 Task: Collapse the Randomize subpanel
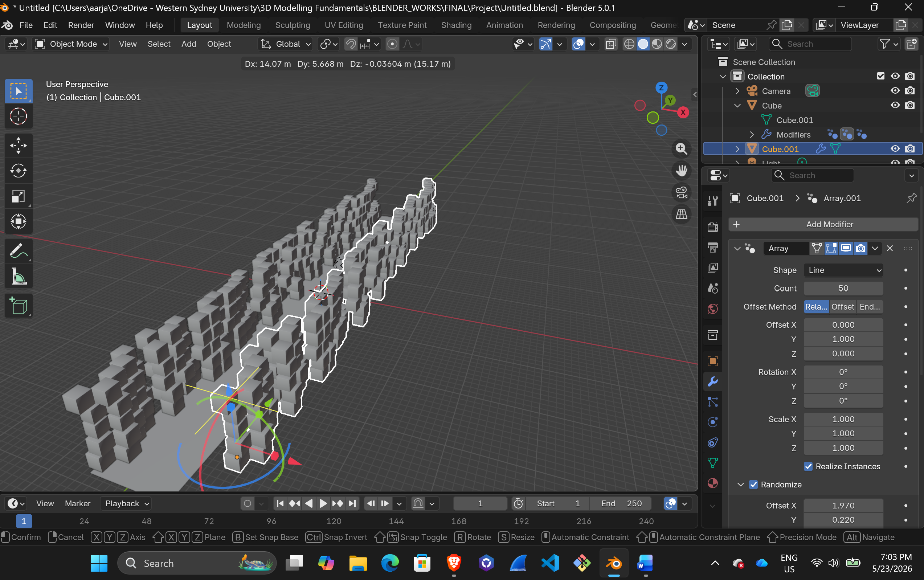click(x=740, y=485)
